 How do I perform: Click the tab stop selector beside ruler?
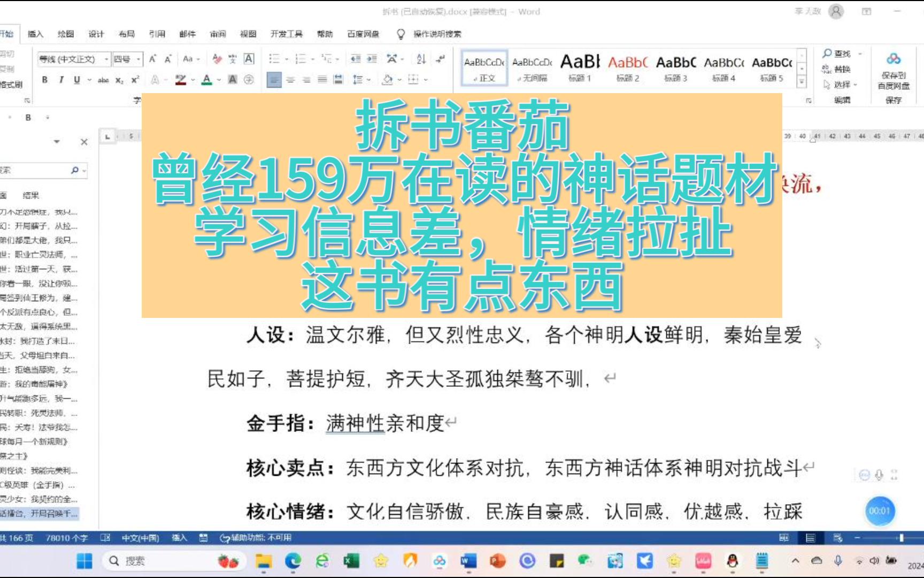(x=107, y=136)
